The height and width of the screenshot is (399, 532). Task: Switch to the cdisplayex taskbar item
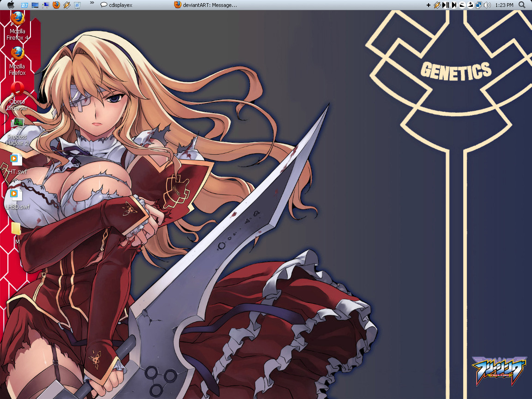pyautogui.click(x=116, y=5)
